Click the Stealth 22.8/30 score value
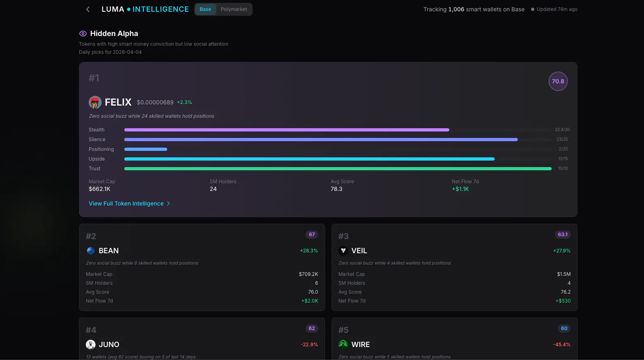 (x=562, y=130)
